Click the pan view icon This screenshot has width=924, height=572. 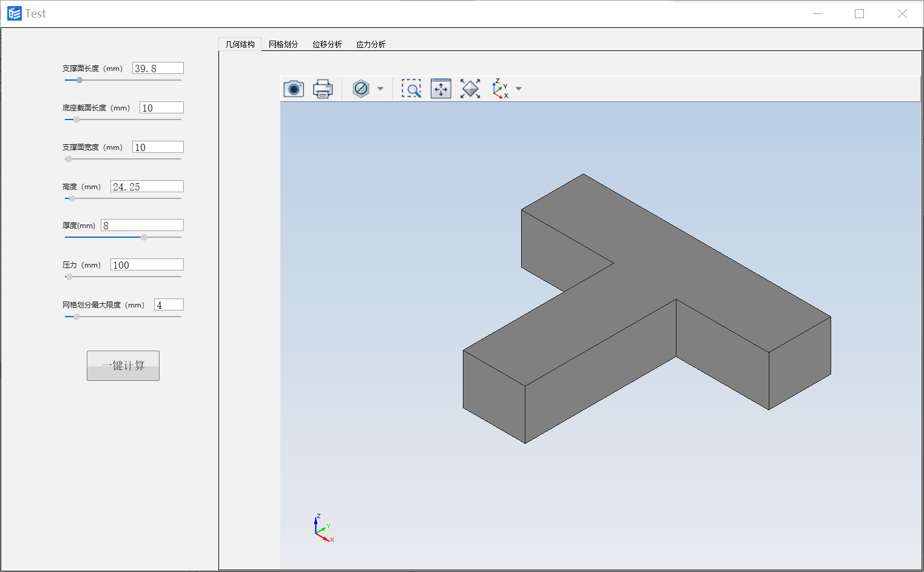441,89
